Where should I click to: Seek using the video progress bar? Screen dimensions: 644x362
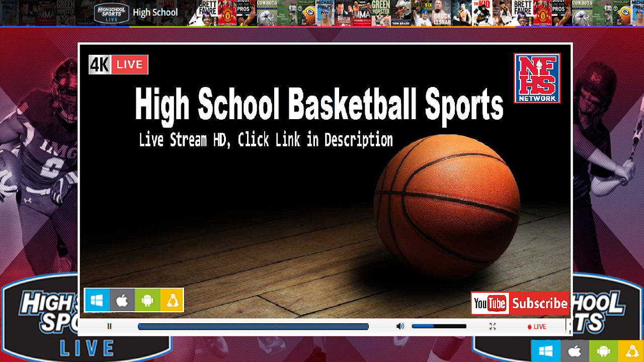(x=253, y=326)
